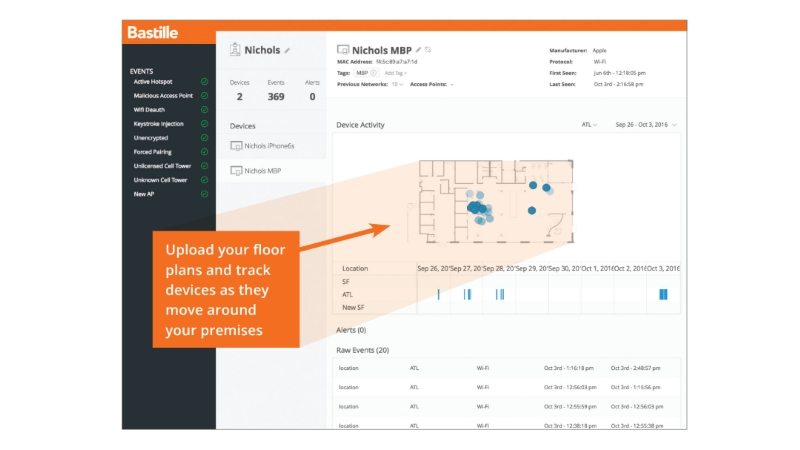This screenshot has height=450, width=800.
Task: Select Unlicensed Cell Tower in the Events sidebar
Action: [162, 166]
